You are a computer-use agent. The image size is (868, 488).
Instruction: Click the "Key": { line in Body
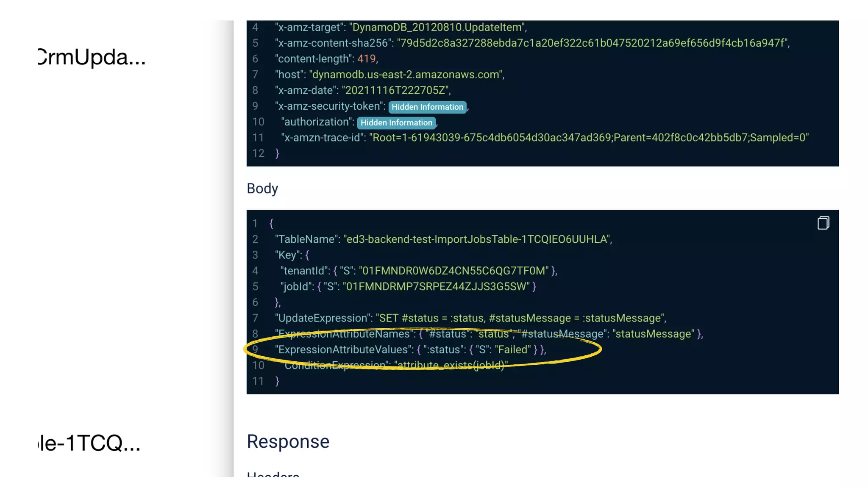point(292,255)
